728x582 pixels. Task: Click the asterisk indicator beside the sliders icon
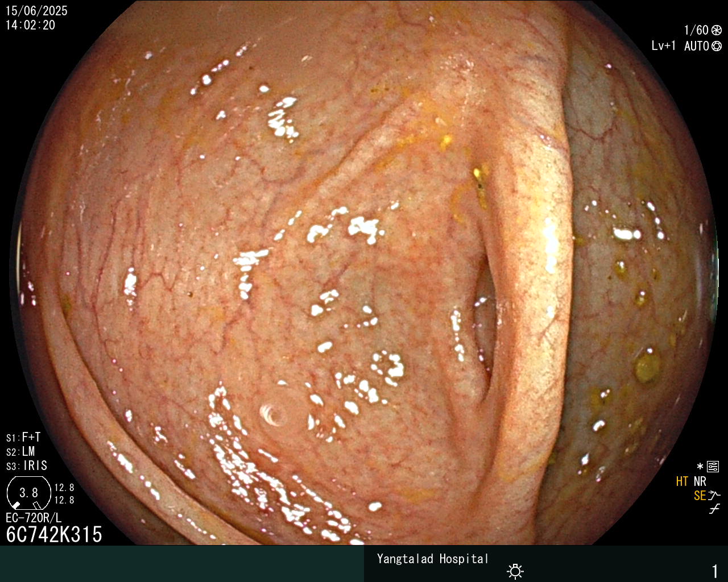click(700, 467)
